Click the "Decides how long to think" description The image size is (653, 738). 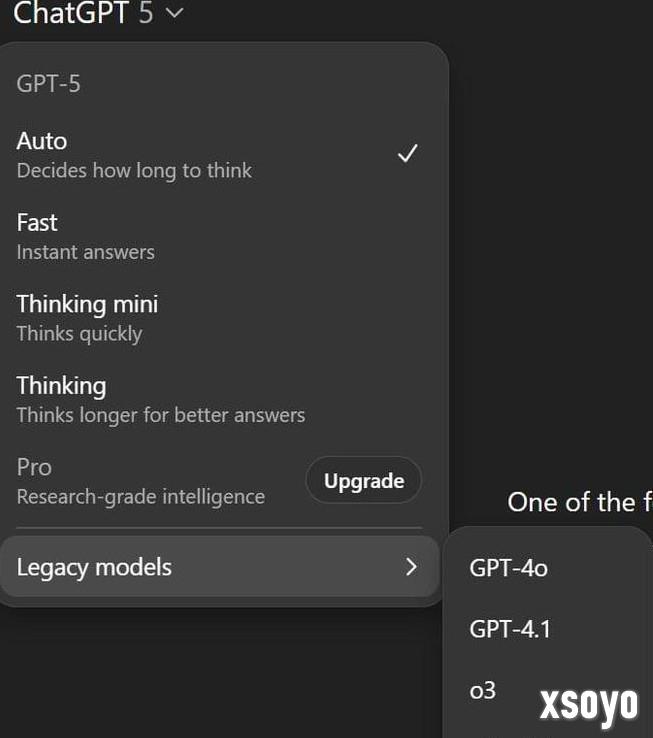[134, 171]
